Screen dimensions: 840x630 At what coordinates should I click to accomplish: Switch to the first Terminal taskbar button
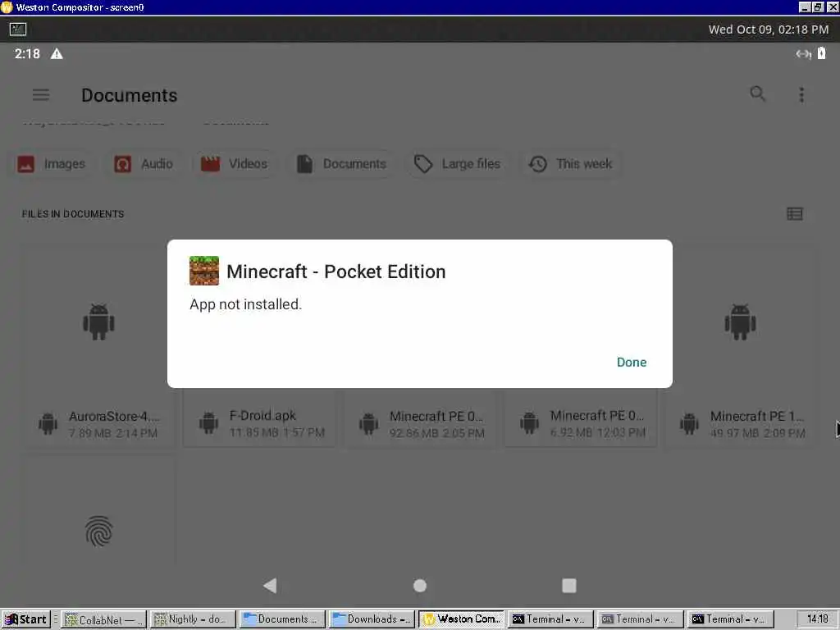[x=550, y=619]
